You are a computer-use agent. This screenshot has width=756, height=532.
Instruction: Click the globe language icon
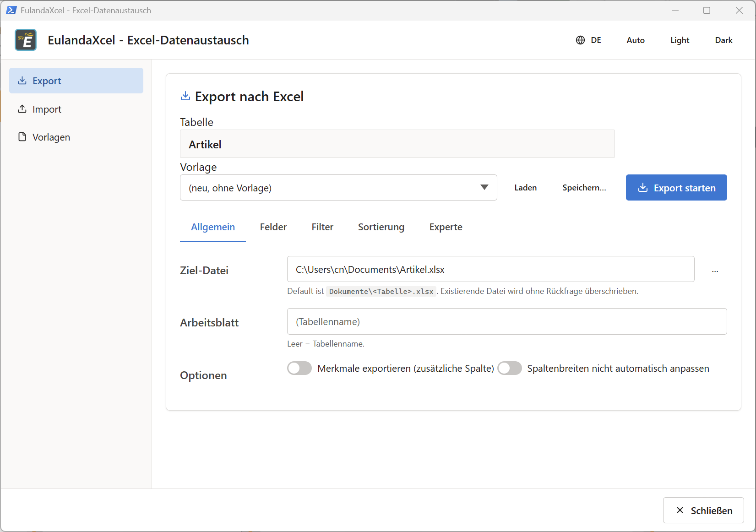click(580, 40)
